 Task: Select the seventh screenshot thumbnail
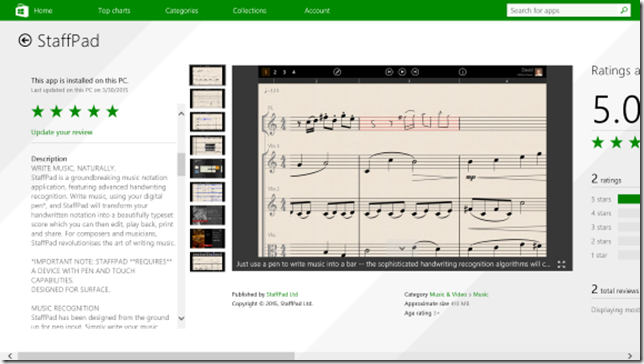click(x=207, y=215)
